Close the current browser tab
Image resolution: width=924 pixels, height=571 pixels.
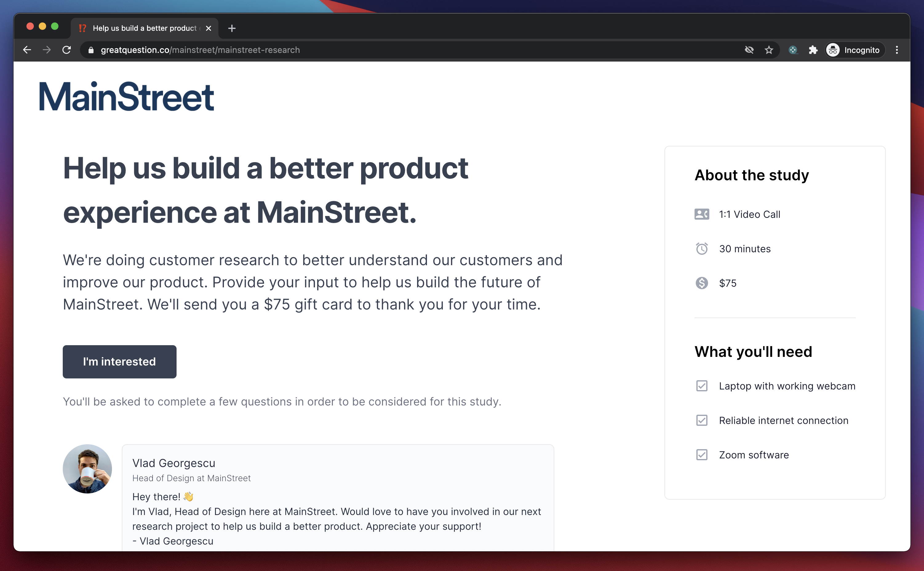208,28
